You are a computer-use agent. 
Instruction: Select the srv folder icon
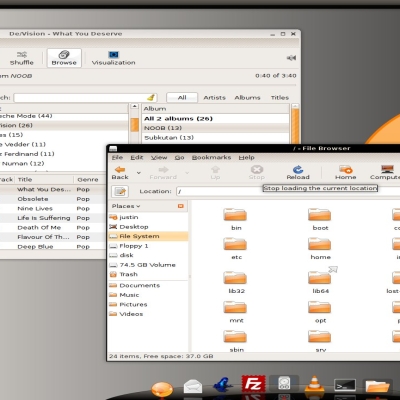click(x=319, y=336)
